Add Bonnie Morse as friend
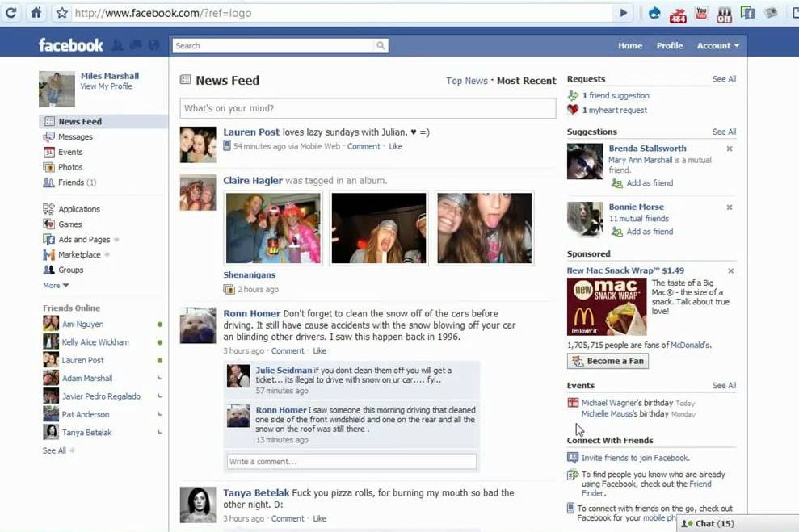The width and height of the screenshot is (799, 532). tap(650, 232)
